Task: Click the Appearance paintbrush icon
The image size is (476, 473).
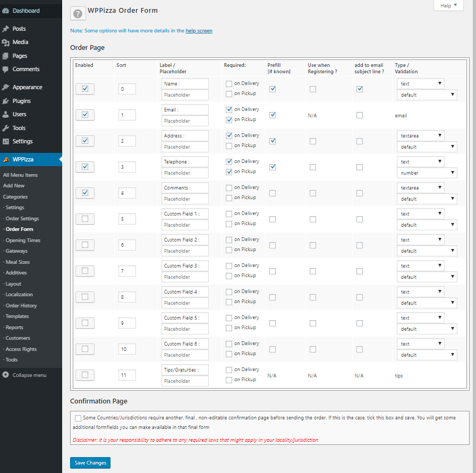Action: pyautogui.click(x=6, y=88)
